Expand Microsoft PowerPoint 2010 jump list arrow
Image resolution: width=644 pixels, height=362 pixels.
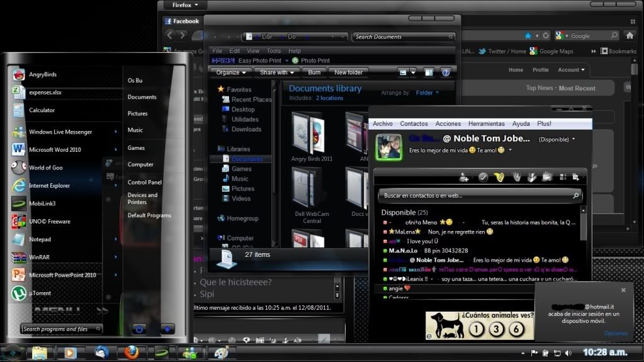(x=115, y=275)
